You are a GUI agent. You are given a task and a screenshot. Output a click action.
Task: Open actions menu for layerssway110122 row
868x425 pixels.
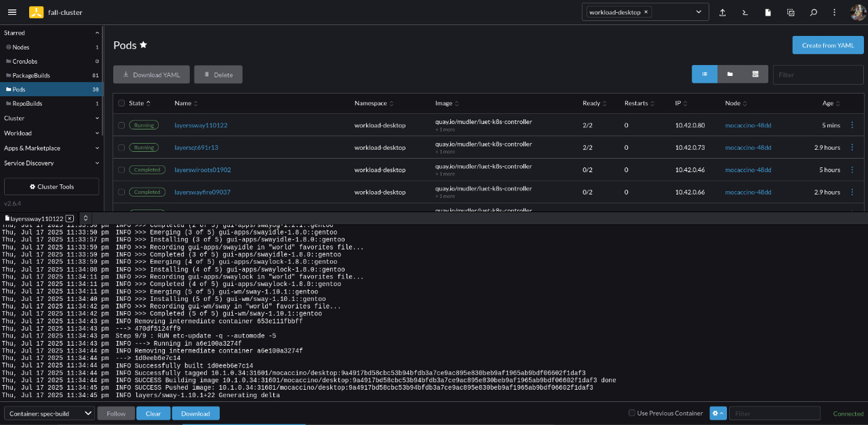852,125
